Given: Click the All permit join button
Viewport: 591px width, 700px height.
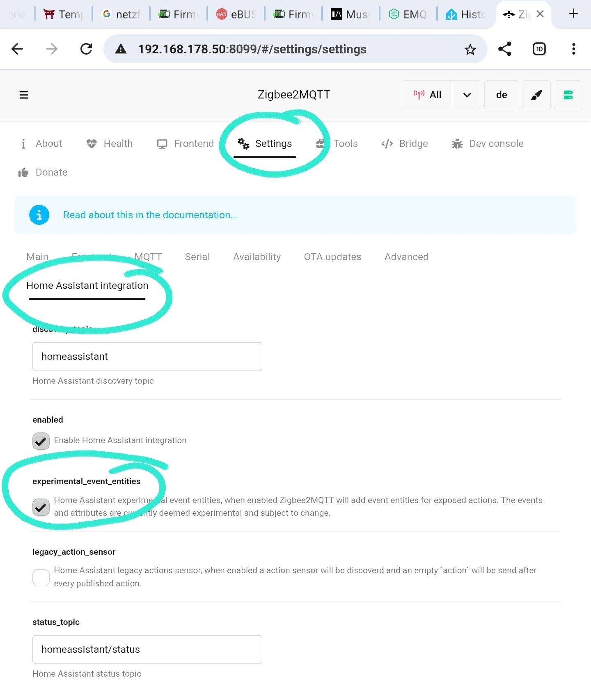Looking at the screenshot, I should coord(427,95).
